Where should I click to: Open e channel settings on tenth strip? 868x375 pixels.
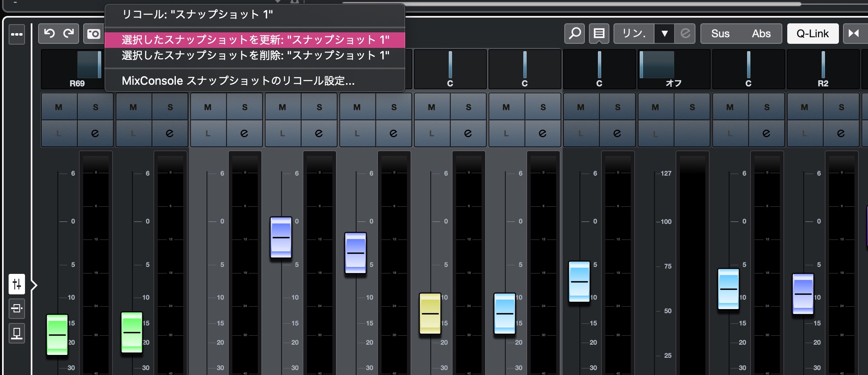pos(766,133)
